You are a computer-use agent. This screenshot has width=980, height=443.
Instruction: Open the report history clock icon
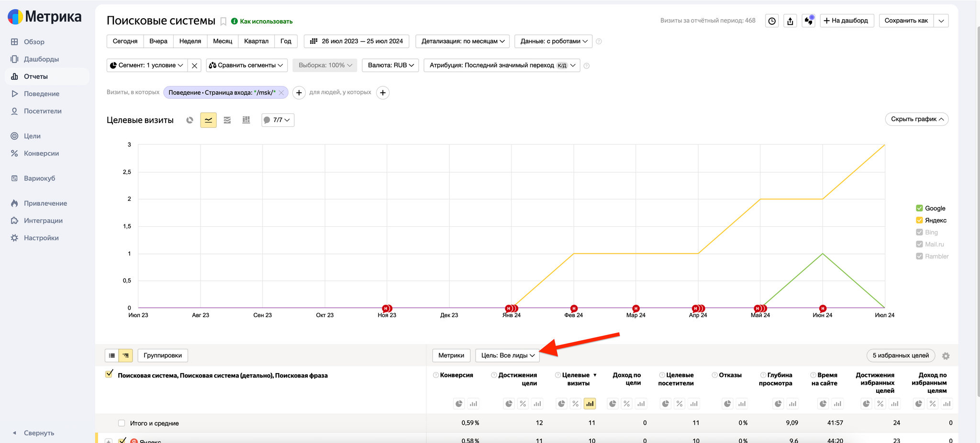tap(772, 21)
